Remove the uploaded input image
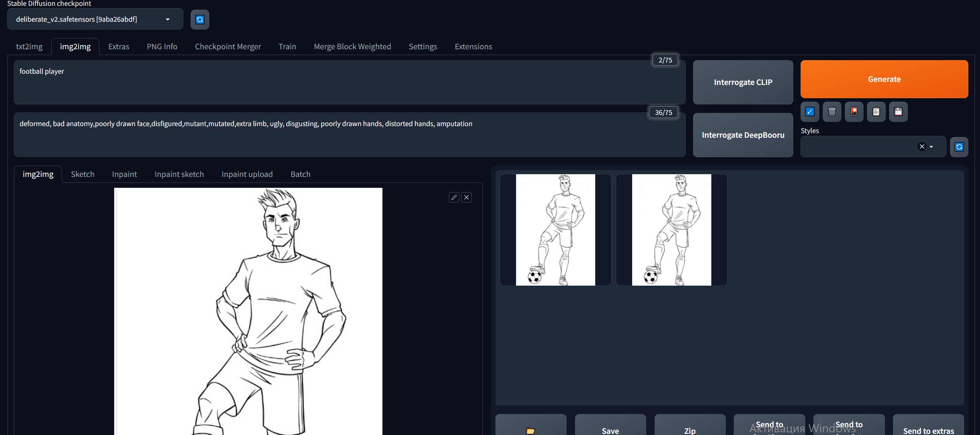The height and width of the screenshot is (435, 980). coord(466,198)
